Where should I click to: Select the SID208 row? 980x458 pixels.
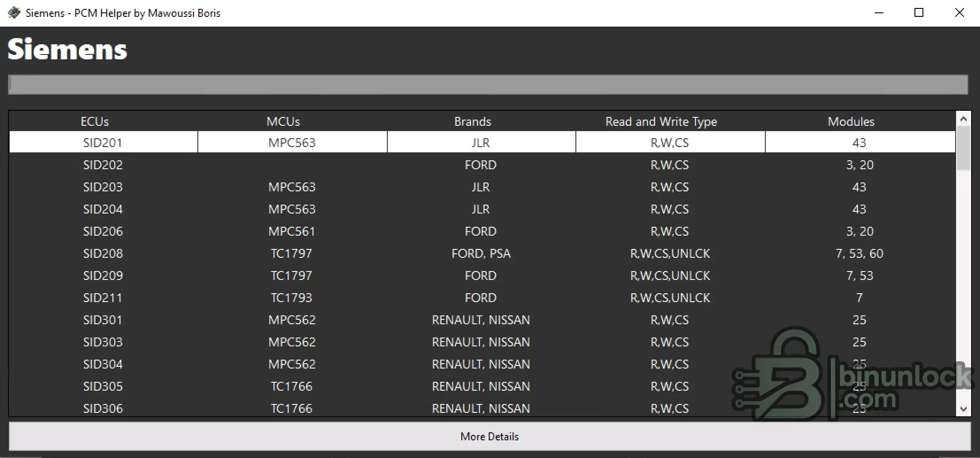(x=482, y=253)
